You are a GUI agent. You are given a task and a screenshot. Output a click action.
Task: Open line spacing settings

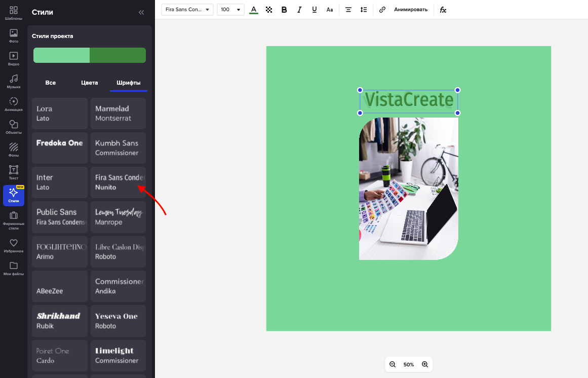(x=363, y=10)
